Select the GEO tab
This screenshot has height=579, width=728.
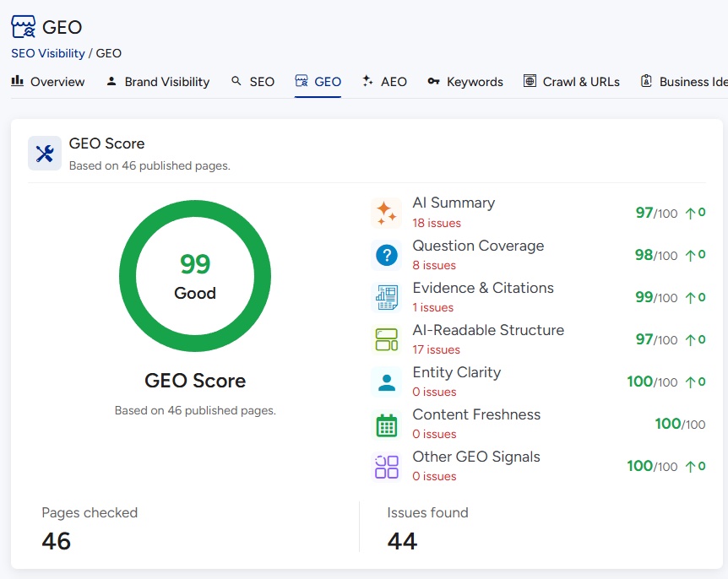(x=318, y=82)
